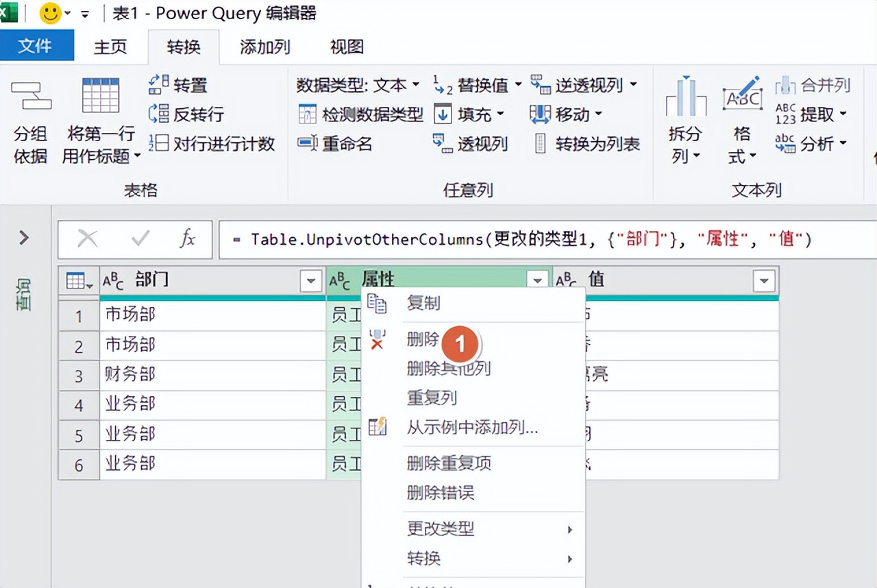Image resolution: width=877 pixels, height=588 pixels.
Task: Click the 部门 column header
Action: 212,280
